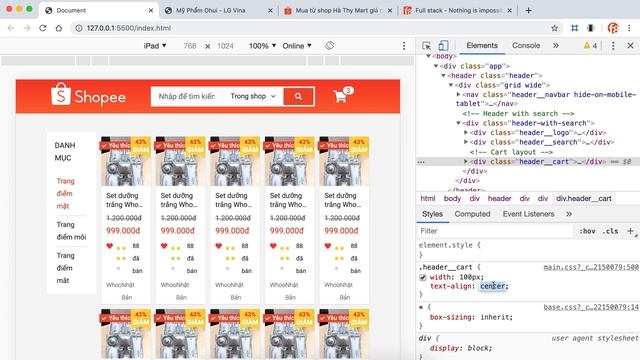Show more Styles pane tabs chevron
Viewport: 640px width, 360px height.
[569, 214]
